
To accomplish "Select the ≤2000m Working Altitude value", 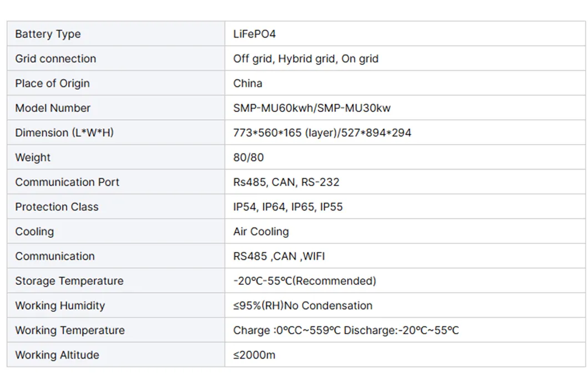I will coord(254,355).
